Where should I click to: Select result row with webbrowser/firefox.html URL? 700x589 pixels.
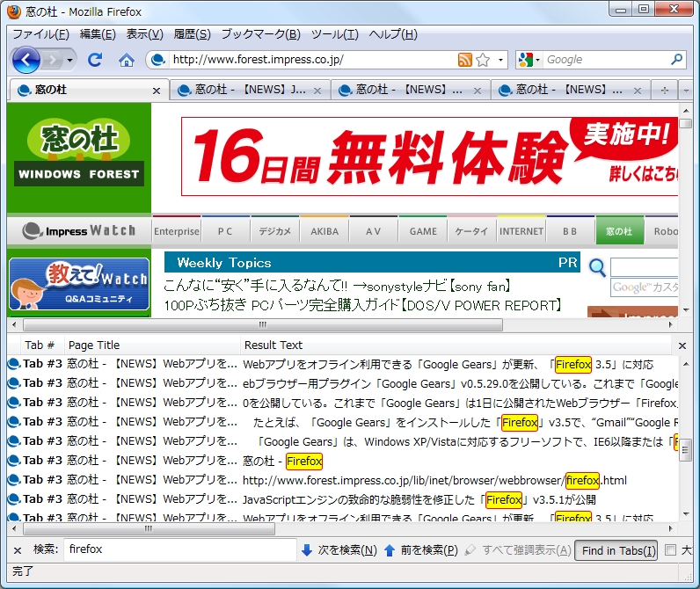pos(343,480)
